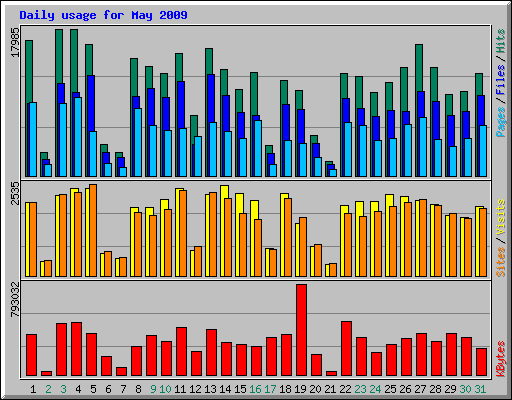Click the 'Daily usage for May 2009' title

coord(103,16)
